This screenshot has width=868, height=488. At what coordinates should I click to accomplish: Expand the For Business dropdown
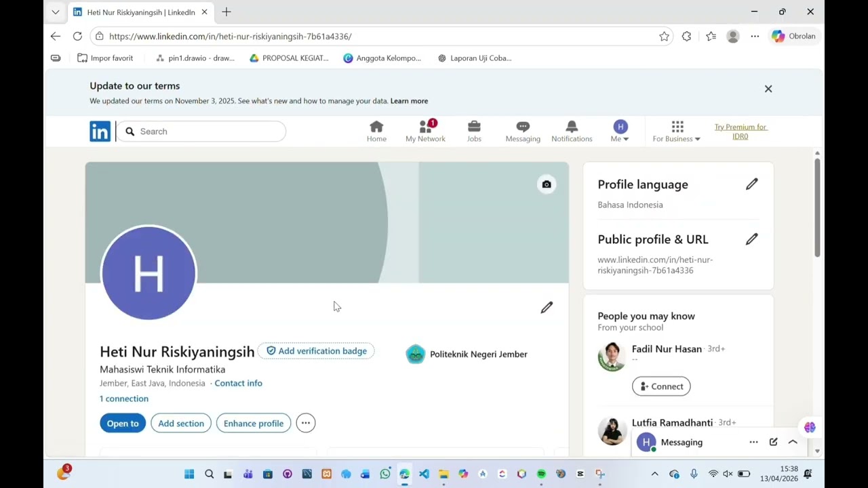[x=677, y=131]
